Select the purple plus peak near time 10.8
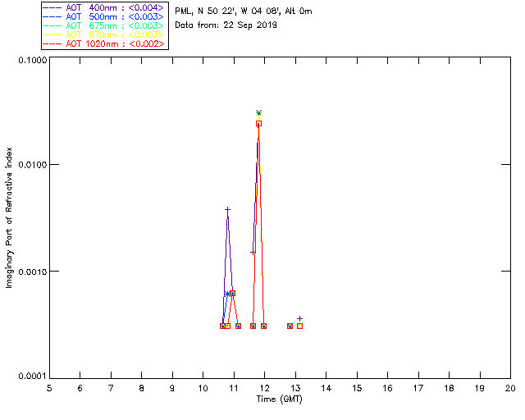The image size is (525, 420). pyautogui.click(x=228, y=210)
